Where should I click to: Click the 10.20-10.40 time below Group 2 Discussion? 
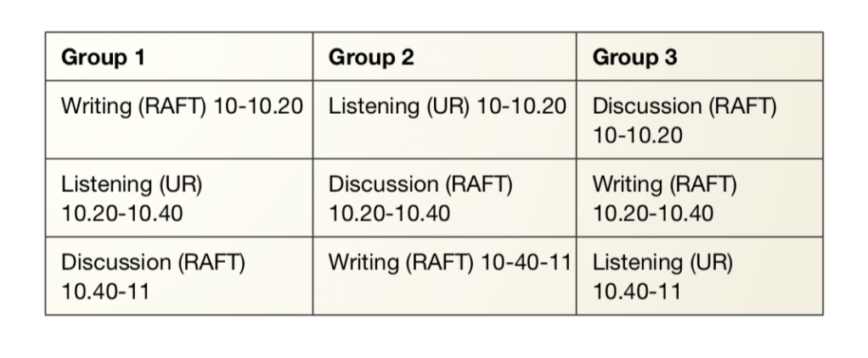tap(389, 213)
